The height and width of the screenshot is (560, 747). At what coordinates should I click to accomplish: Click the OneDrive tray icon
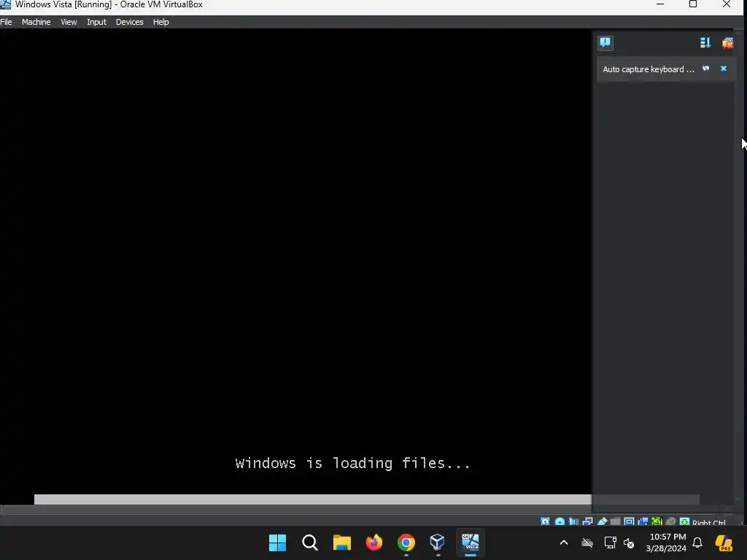[x=587, y=542]
